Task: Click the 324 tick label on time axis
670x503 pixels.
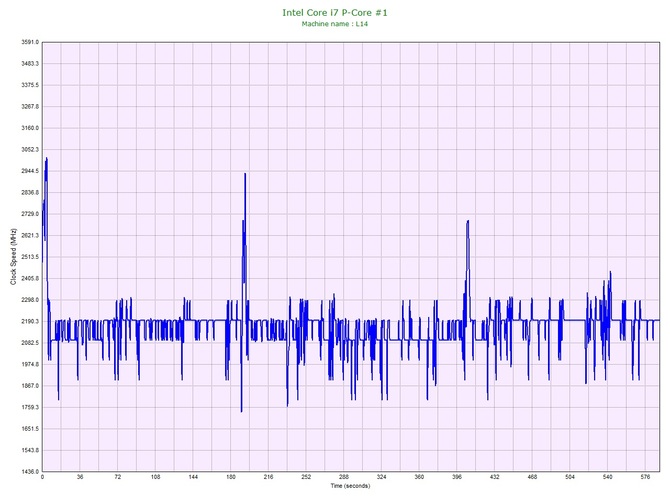Action: tap(382, 477)
